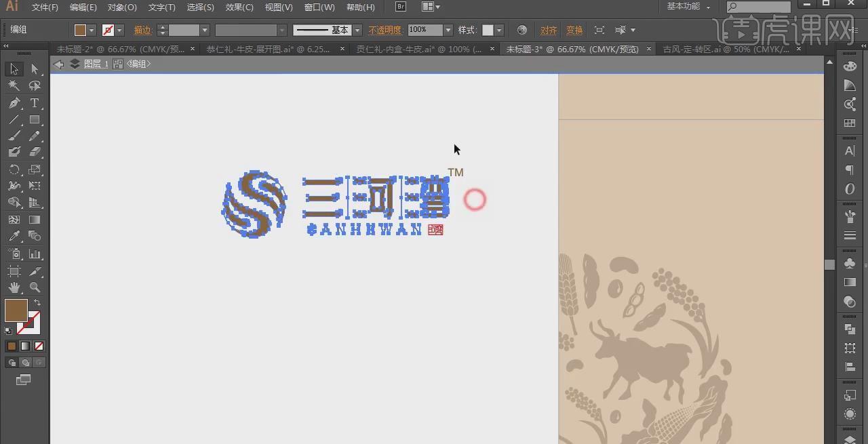Select the Gradient tool
Viewport: 868px width, 444px height.
(35, 220)
